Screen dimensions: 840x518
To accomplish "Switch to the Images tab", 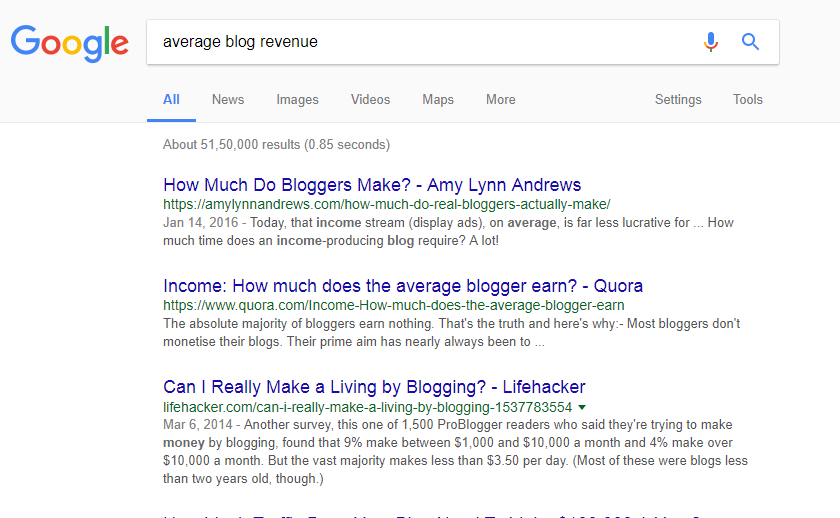I will tap(297, 100).
